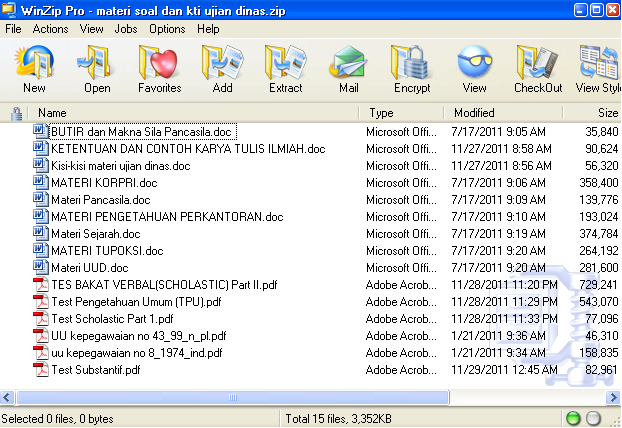Sort by the Modified column header
Viewport: 622px width, 428px height.
[x=503, y=113]
